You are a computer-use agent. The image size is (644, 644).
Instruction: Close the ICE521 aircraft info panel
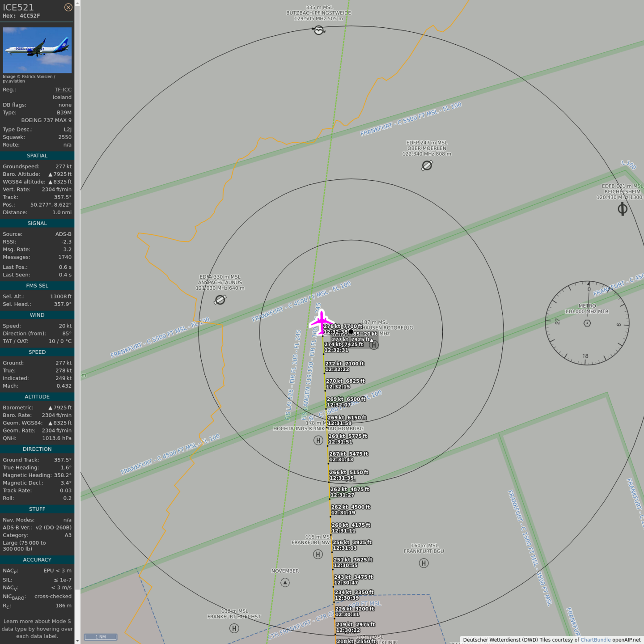[68, 7]
